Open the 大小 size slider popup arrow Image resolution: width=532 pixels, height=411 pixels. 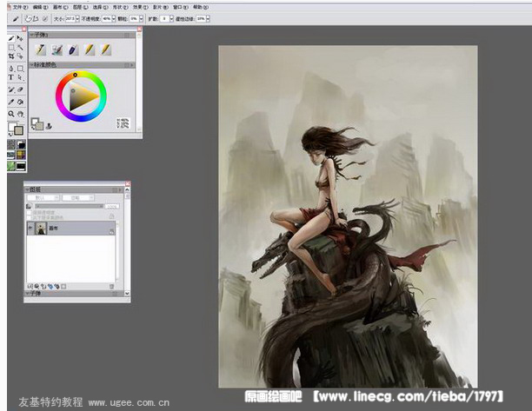pyautogui.click(x=77, y=18)
